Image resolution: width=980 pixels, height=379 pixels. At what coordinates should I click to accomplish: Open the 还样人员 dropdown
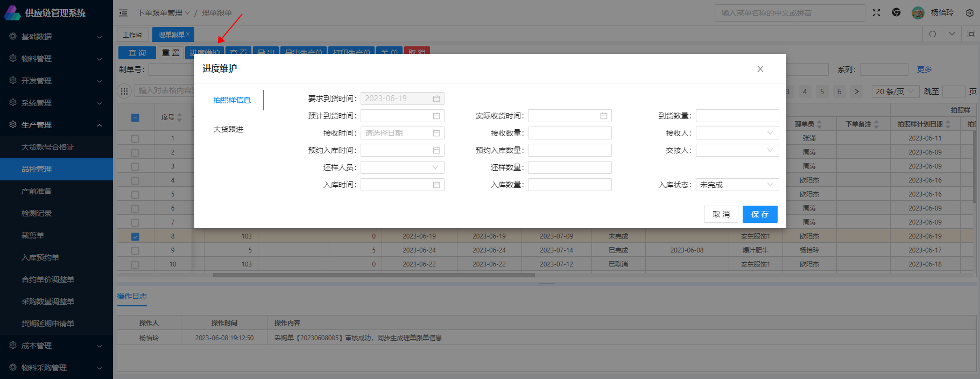[402, 167]
